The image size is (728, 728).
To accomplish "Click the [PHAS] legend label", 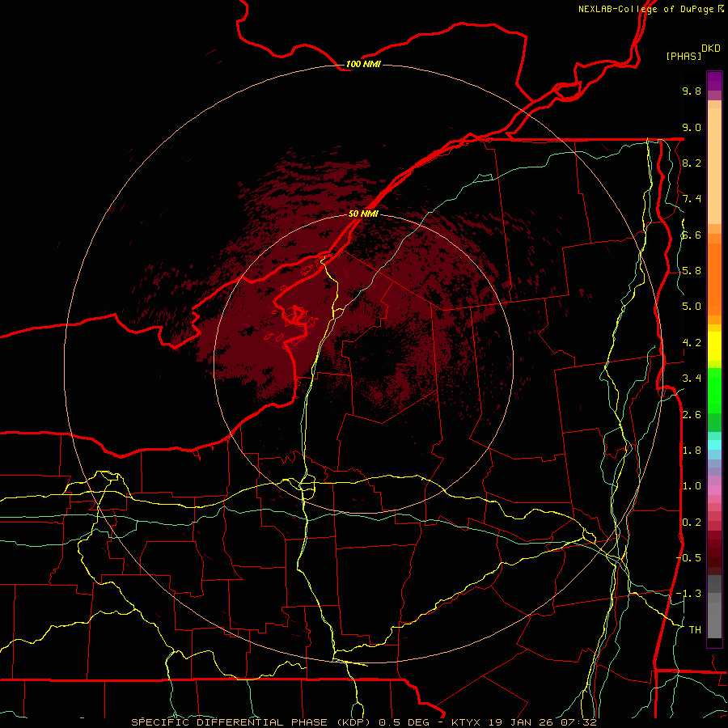I will click(x=684, y=56).
